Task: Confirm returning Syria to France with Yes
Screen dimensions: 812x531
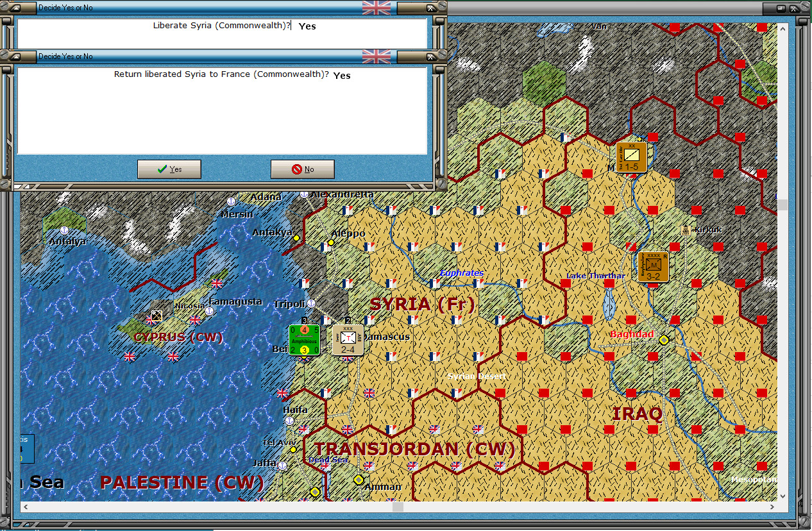Action: coord(169,169)
